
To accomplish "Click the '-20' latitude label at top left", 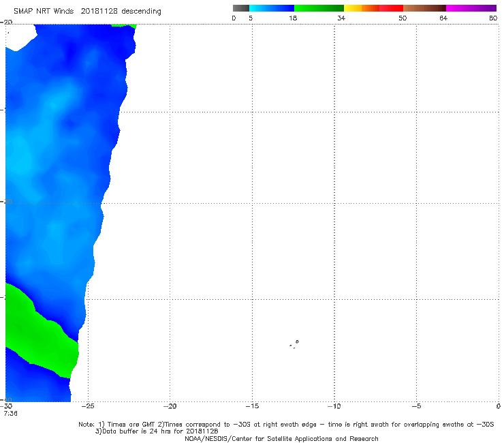I will (x=6, y=22).
